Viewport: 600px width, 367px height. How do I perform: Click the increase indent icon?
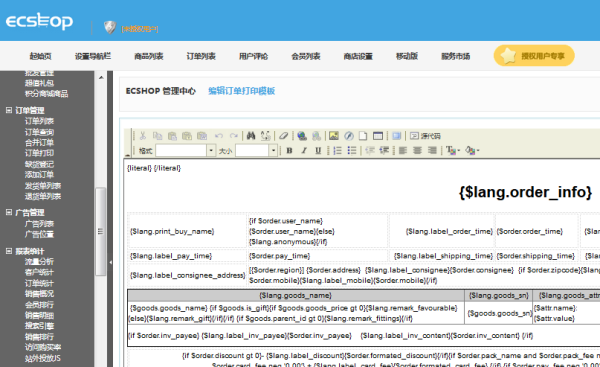(x=384, y=150)
